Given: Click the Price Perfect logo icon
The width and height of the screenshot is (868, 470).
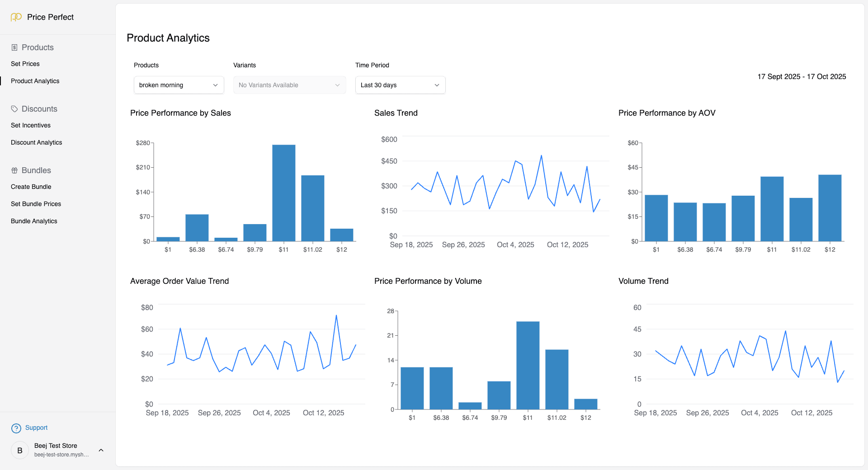Looking at the screenshot, I should (16, 17).
